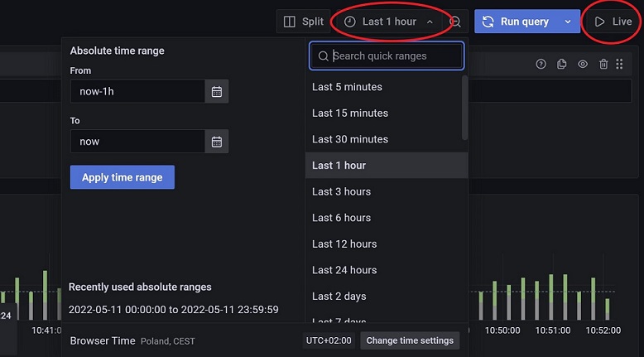Expand the Run query dropdown arrow
The image size is (644, 357).
click(568, 22)
